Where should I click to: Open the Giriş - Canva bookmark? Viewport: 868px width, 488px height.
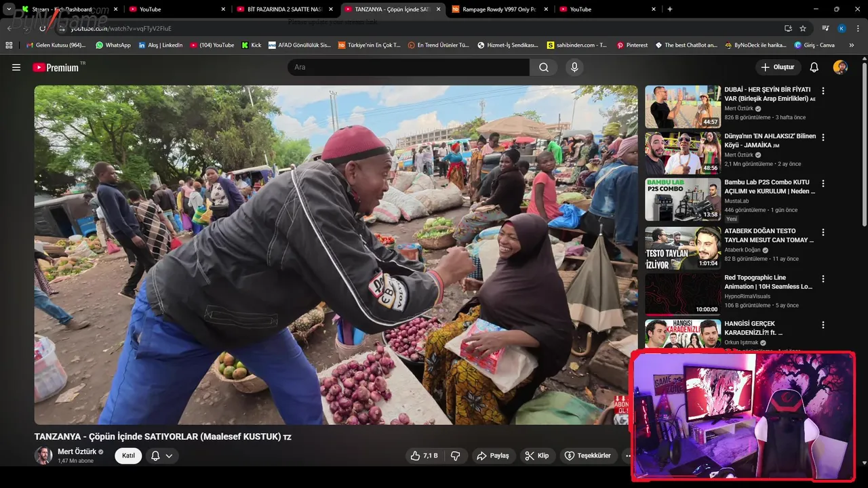813,45
